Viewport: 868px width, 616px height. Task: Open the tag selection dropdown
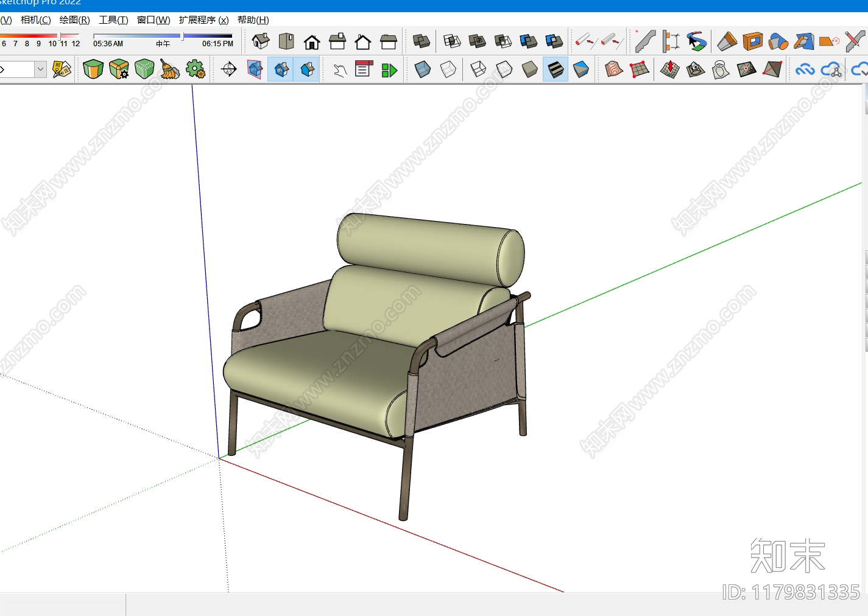click(40, 69)
